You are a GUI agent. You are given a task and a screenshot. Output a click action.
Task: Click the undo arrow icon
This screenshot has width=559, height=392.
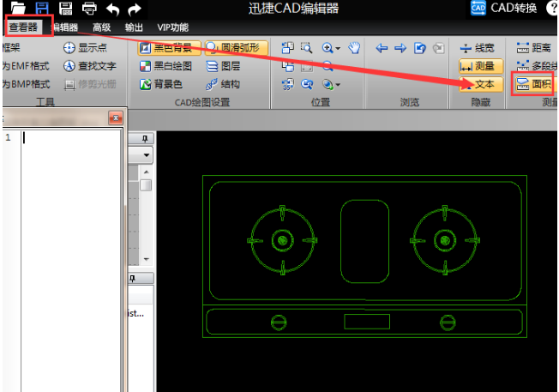click(111, 9)
